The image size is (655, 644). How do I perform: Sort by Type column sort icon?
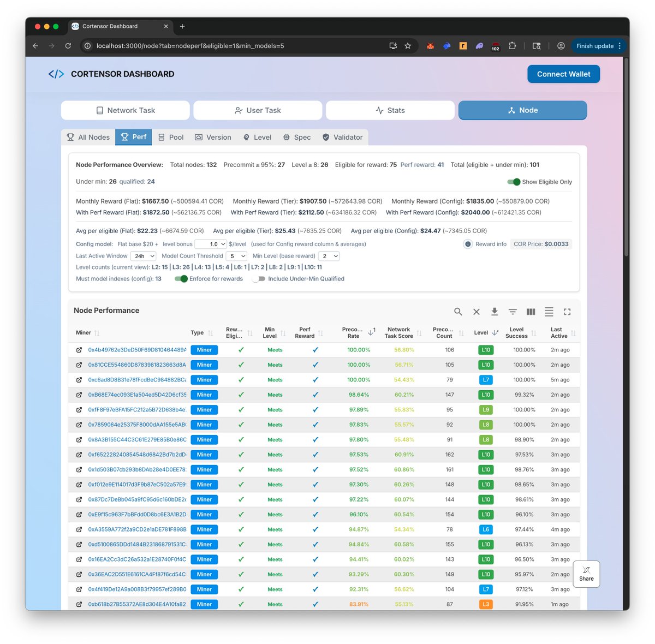[x=210, y=333]
